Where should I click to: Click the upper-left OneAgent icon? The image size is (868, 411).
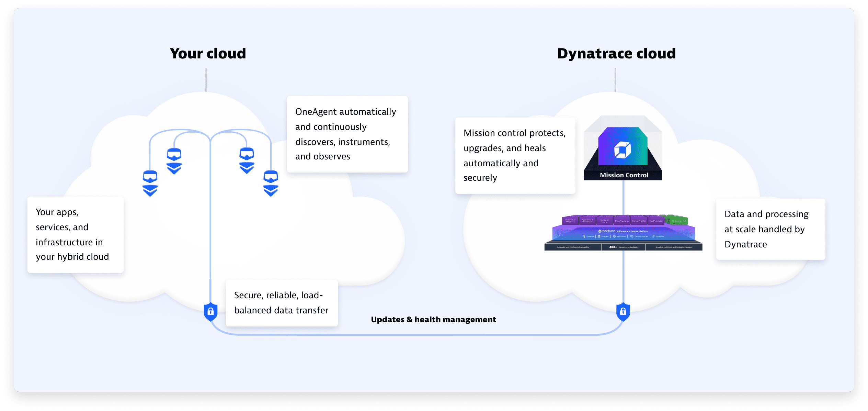tap(174, 161)
